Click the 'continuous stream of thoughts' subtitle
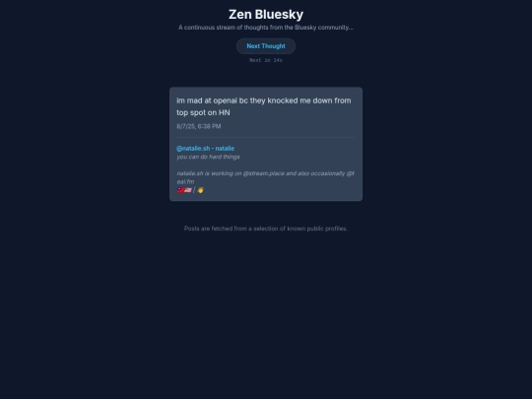 [x=266, y=28]
